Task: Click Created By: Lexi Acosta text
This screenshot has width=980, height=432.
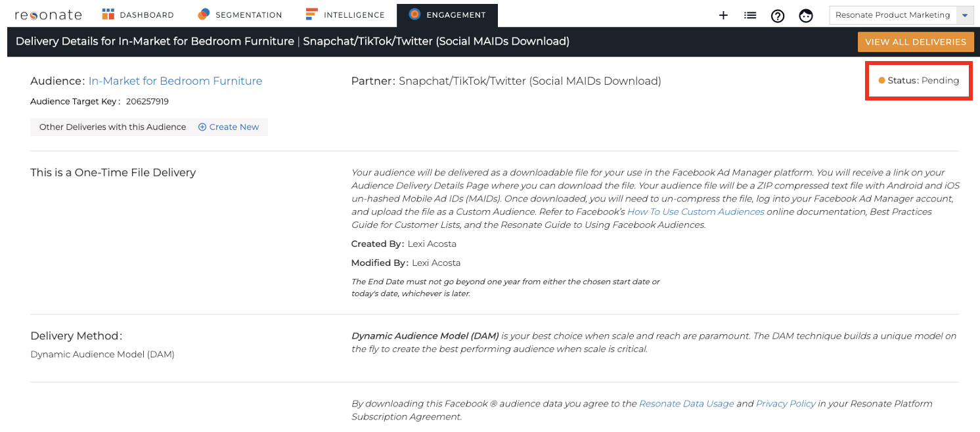Action: (404, 244)
